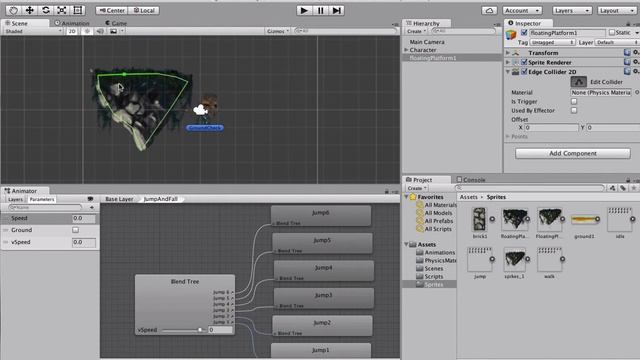Select the brick1 sprite thumbnail
640x360 pixels.
[x=480, y=220]
